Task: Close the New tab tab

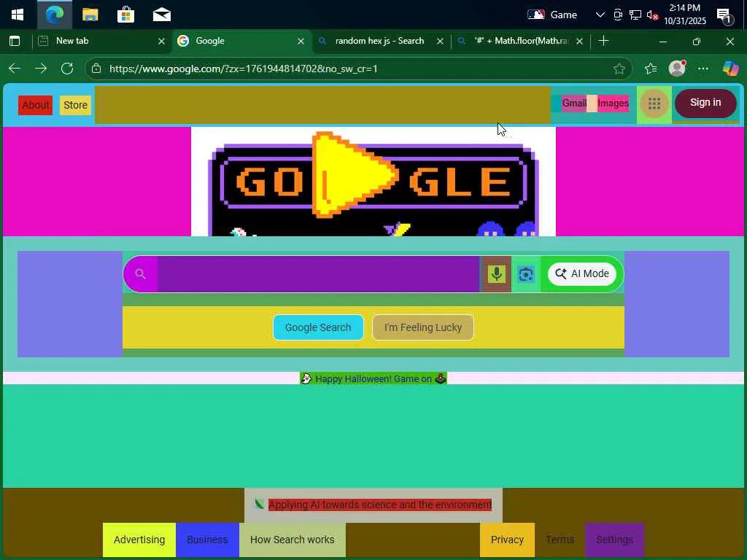Action: pyautogui.click(x=161, y=42)
